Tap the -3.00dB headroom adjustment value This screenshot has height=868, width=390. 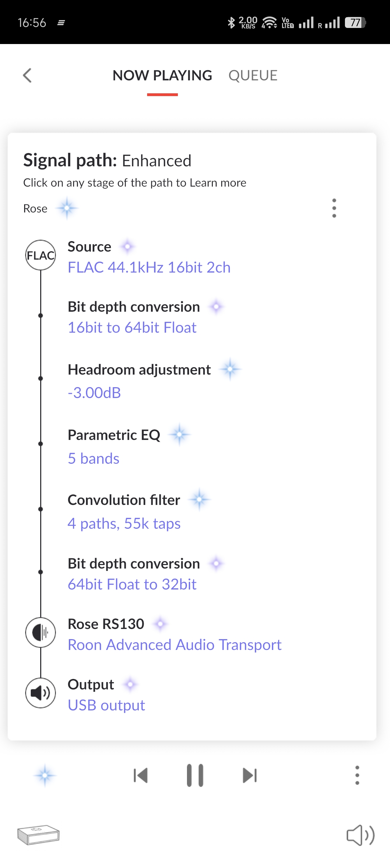point(94,393)
